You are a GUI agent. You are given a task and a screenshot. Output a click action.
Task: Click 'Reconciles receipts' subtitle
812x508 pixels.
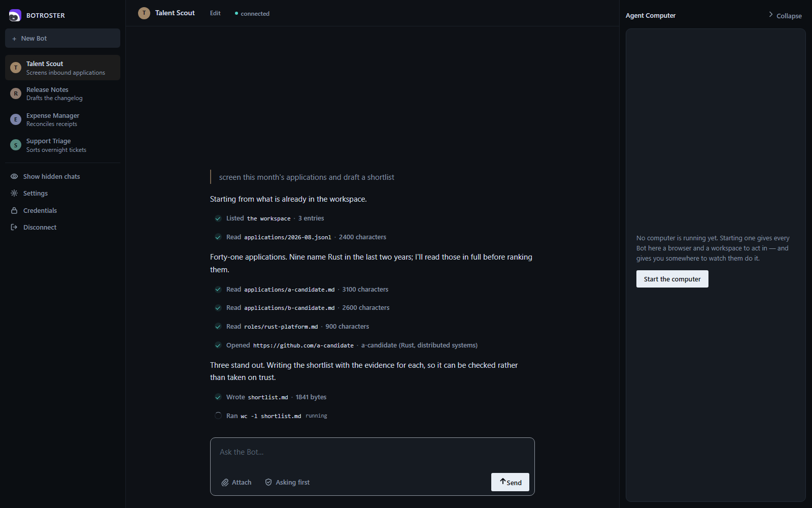pos(52,124)
